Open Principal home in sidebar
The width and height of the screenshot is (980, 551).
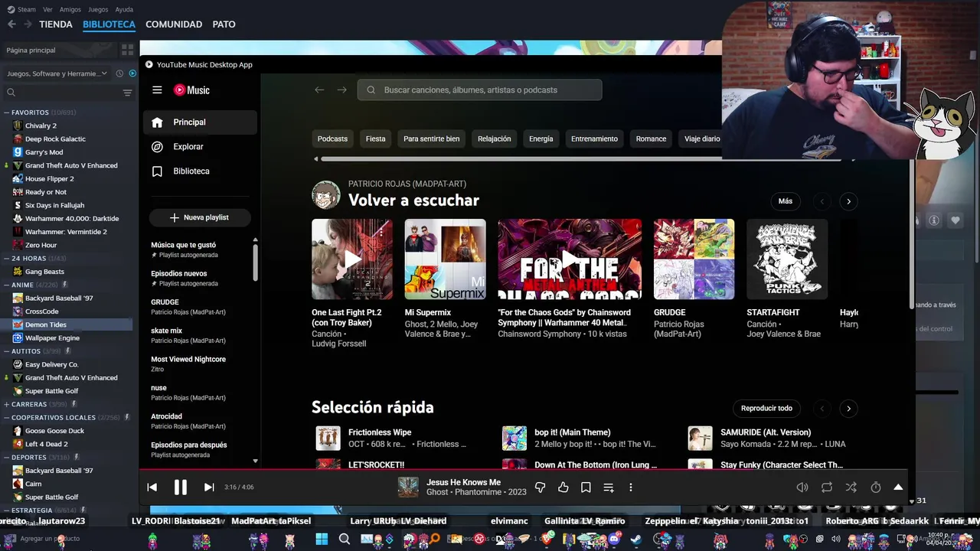pos(200,122)
